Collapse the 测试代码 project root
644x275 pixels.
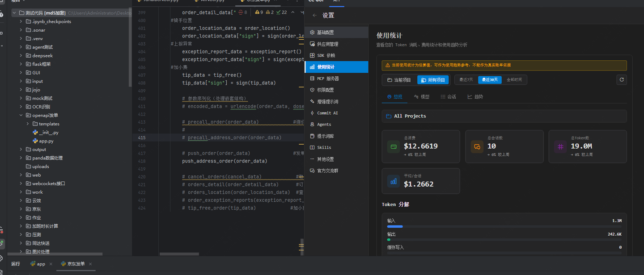click(x=15, y=13)
